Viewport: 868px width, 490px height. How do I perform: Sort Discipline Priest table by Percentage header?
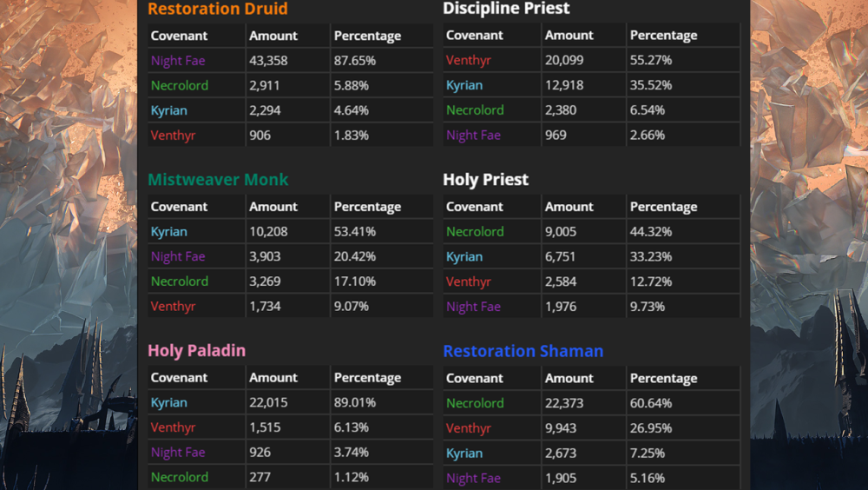coord(663,36)
